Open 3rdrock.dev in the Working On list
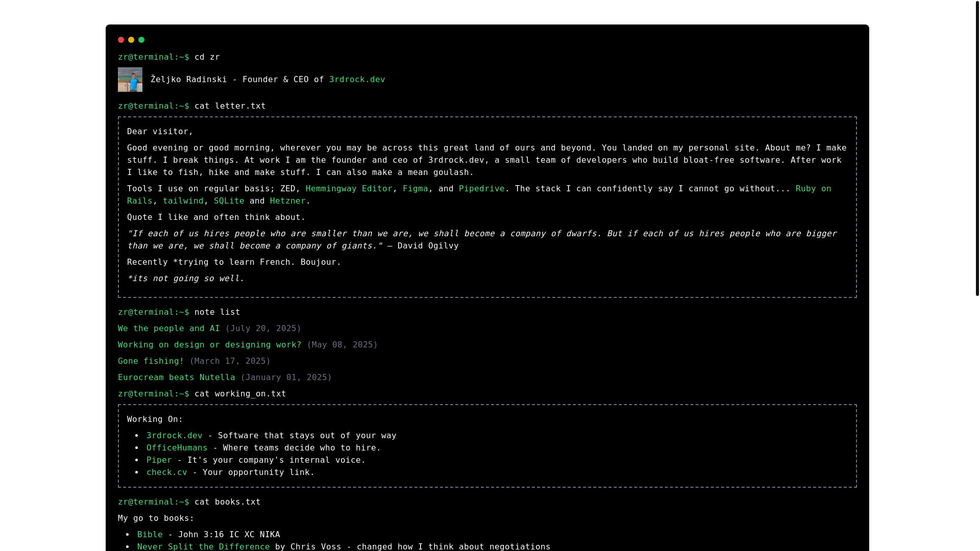Screen dimensions: 980x551 click(x=175, y=436)
